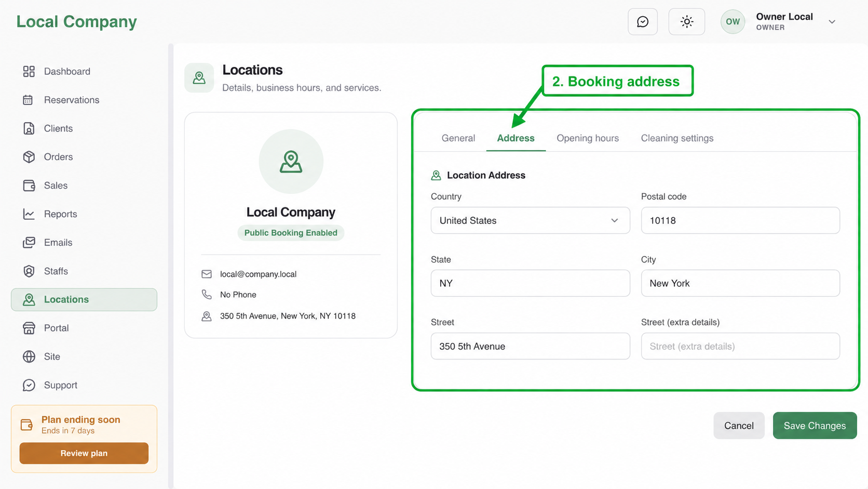This screenshot has height=489, width=868.
Task: Click the Public Booking Enabled badge
Action: click(291, 233)
